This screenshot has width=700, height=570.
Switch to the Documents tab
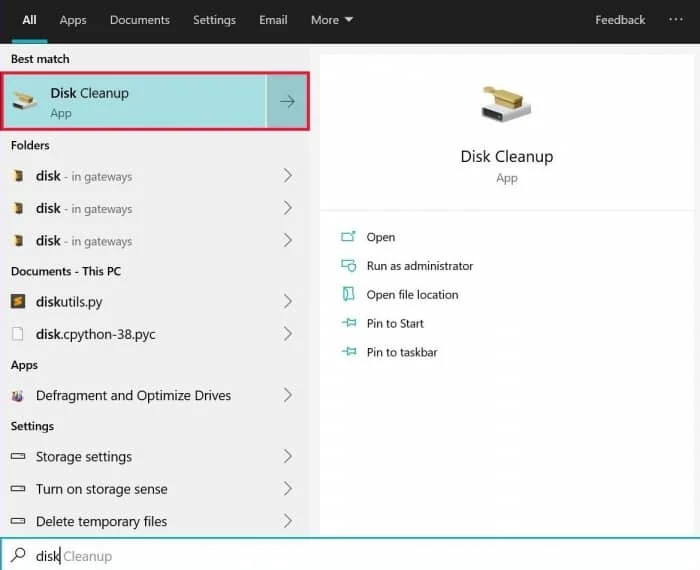click(x=140, y=20)
